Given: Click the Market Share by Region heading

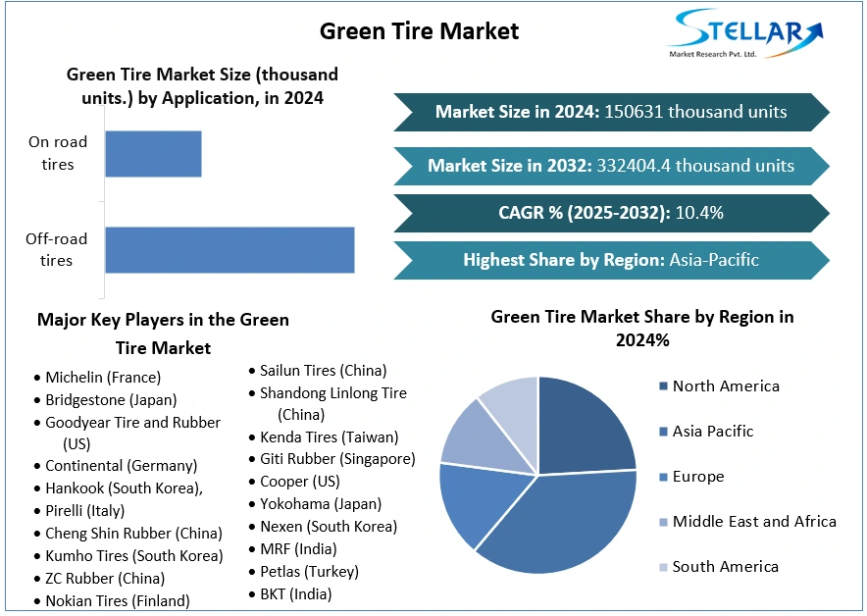Looking at the screenshot, I should point(641,329).
